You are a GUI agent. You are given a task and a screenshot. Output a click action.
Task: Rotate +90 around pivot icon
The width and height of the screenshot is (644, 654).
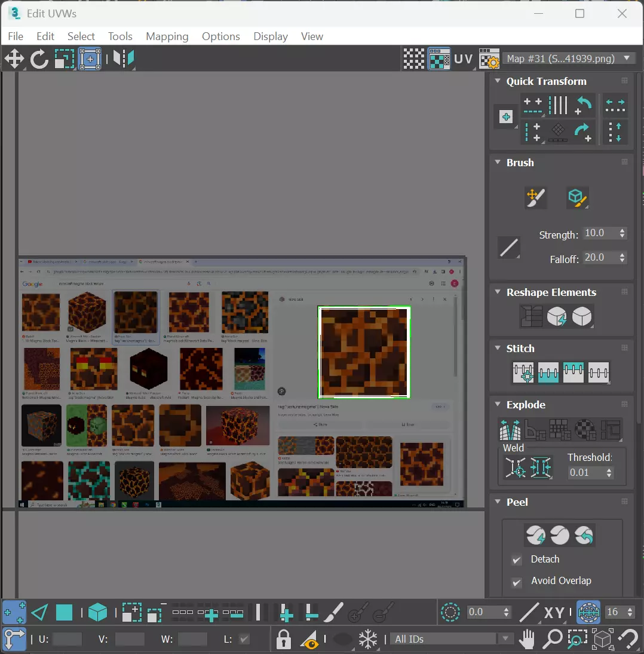(583, 133)
